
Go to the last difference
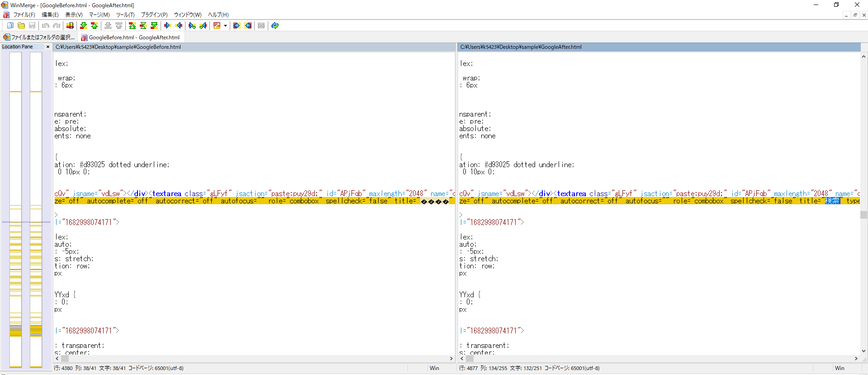click(x=154, y=26)
